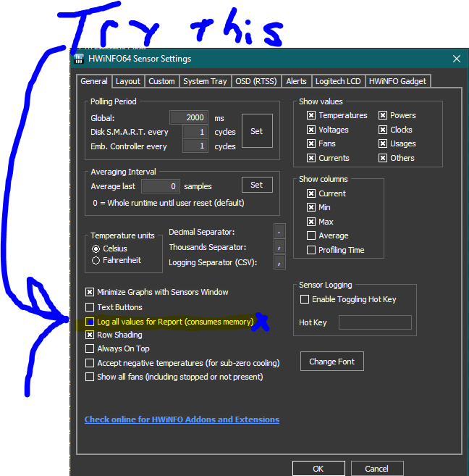The image size is (469, 476).
Task: Open HWiNFO Addons and Extensions link
Action: pos(182,419)
